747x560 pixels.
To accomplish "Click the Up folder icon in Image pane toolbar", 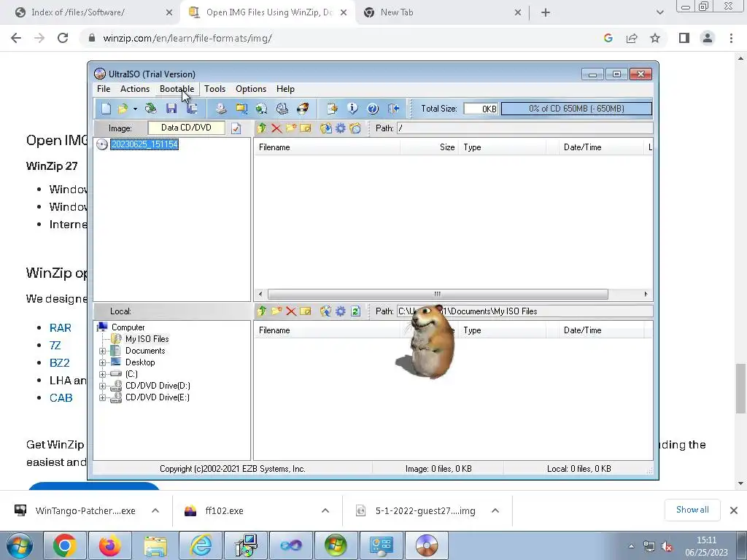I will click(262, 128).
